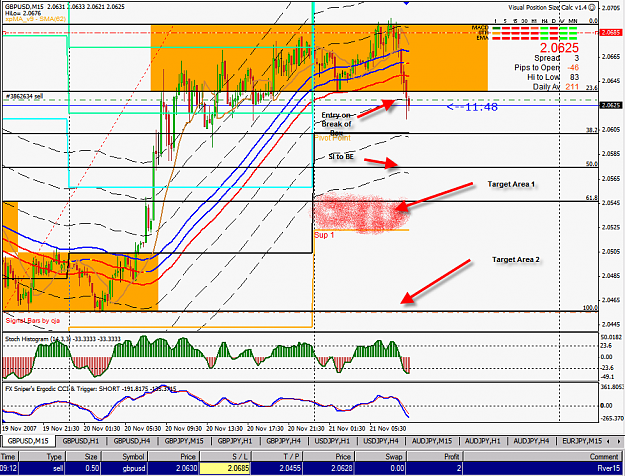The image size is (625, 476).
Task: Select the AUDJPY,H4 chart tab
Action: pyautogui.click(x=531, y=441)
